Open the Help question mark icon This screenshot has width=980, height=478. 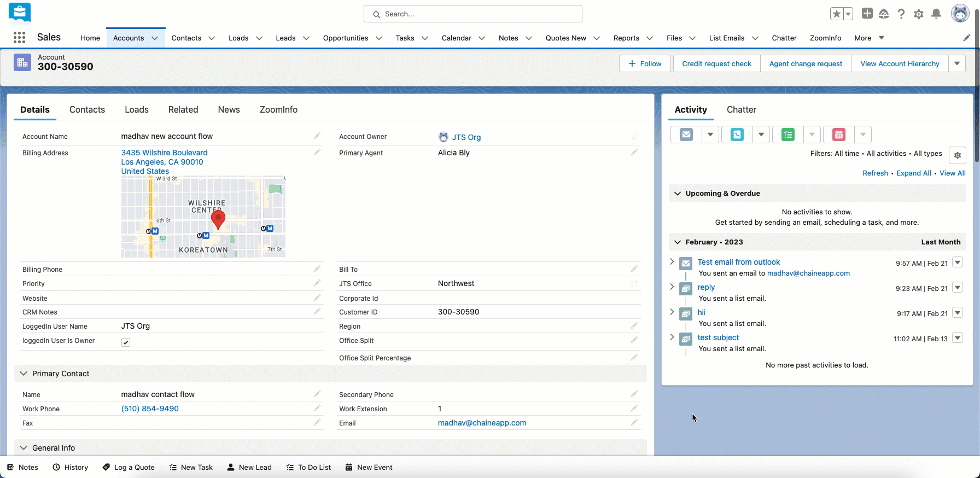[901, 14]
